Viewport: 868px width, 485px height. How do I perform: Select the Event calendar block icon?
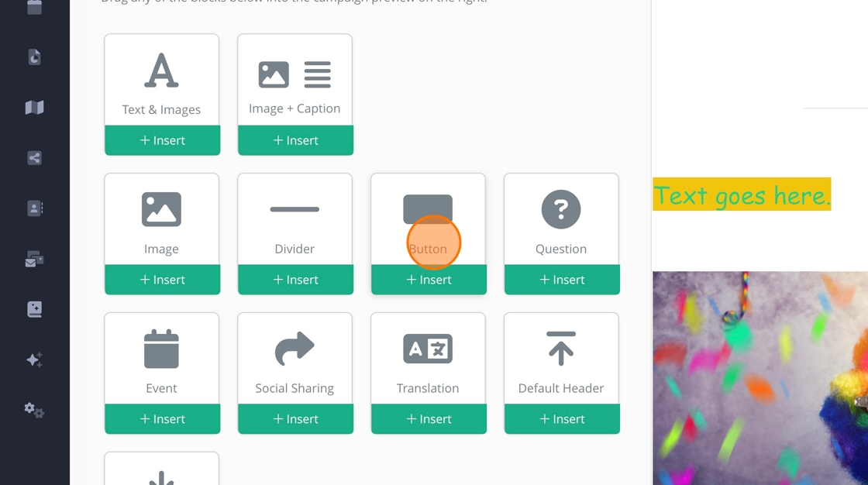click(161, 349)
